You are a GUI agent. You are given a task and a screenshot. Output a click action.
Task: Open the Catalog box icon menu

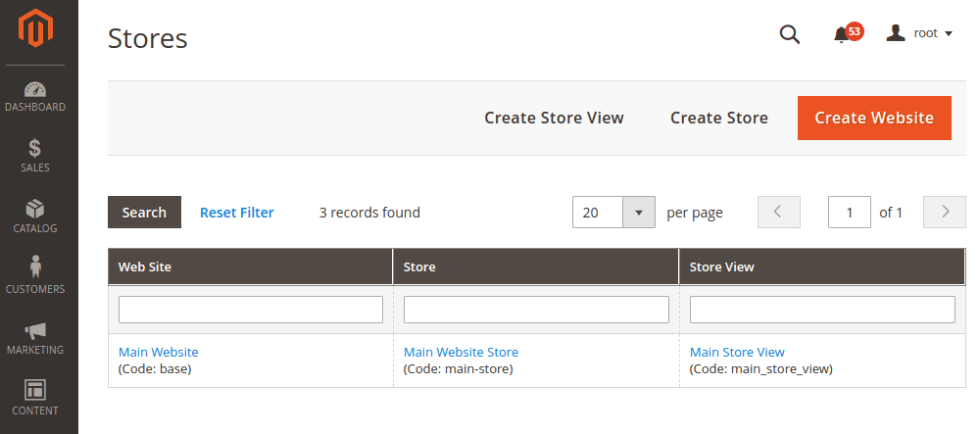[35, 217]
